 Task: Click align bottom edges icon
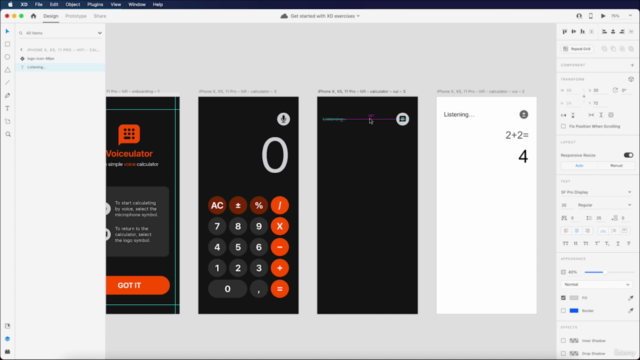click(582, 31)
